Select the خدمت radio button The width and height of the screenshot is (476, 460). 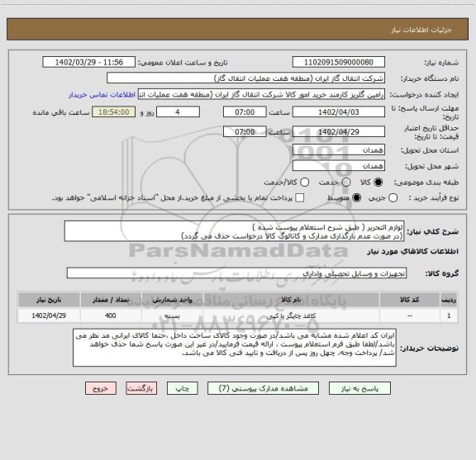tap(346, 183)
